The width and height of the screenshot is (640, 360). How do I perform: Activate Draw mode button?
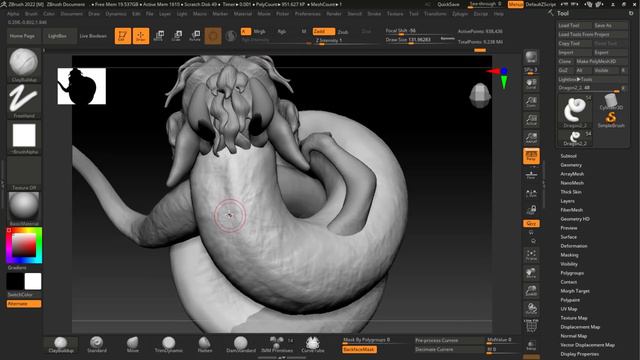(141, 36)
